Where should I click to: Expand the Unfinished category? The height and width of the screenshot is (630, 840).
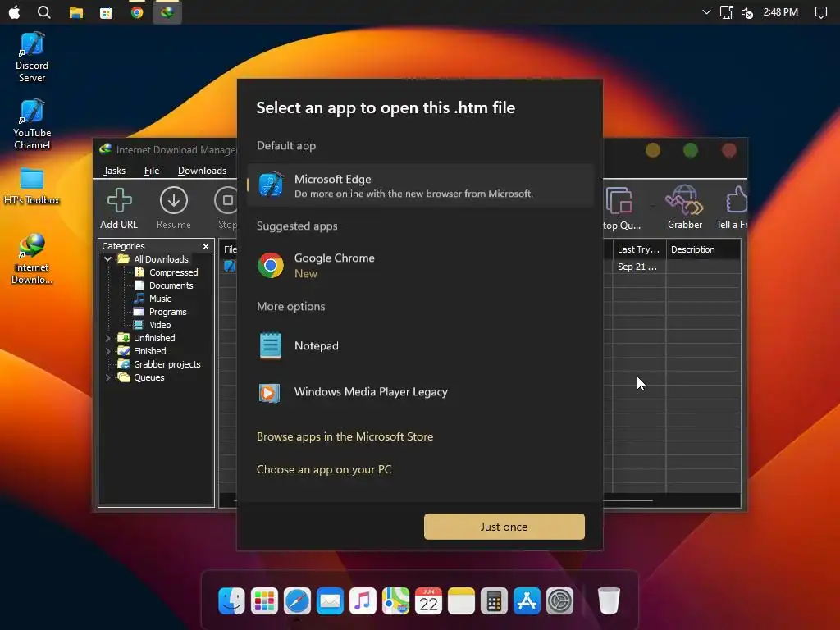(107, 338)
